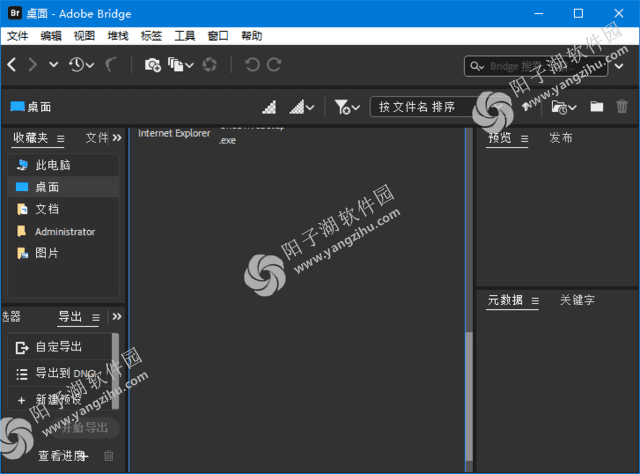640x474 pixels.
Task: Select 此电脑 in favorites
Action: [x=64, y=165]
